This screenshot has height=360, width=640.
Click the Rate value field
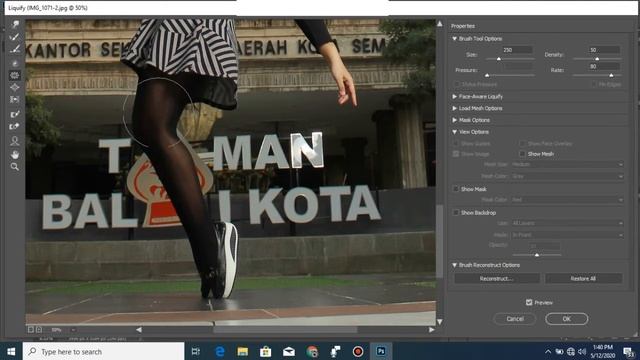pos(604,66)
